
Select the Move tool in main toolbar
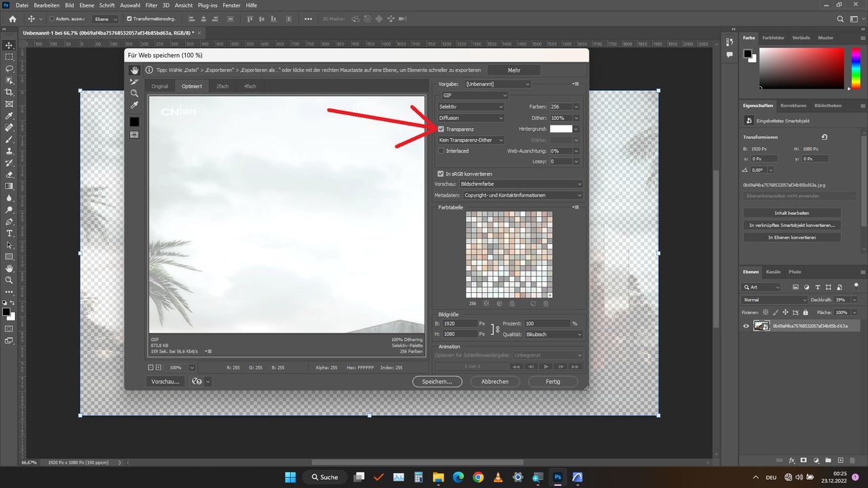click(x=9, y=45)
